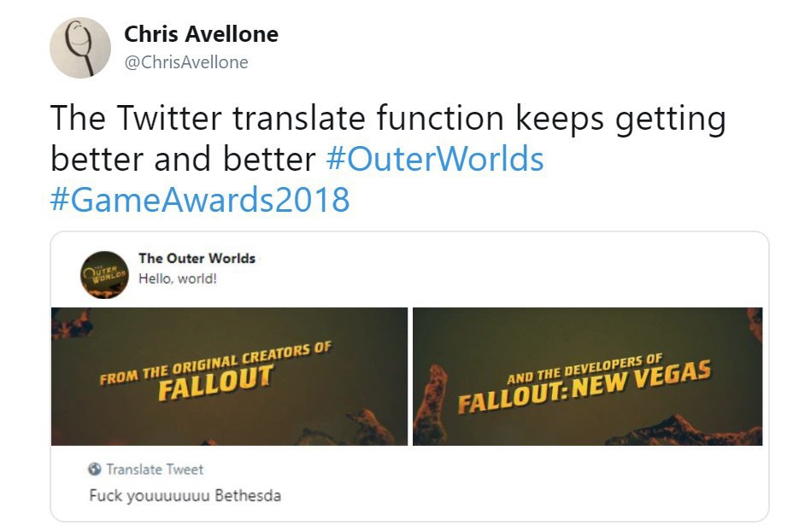
Task: Open The Outer Worlds account name
Action: coord(197,258)
